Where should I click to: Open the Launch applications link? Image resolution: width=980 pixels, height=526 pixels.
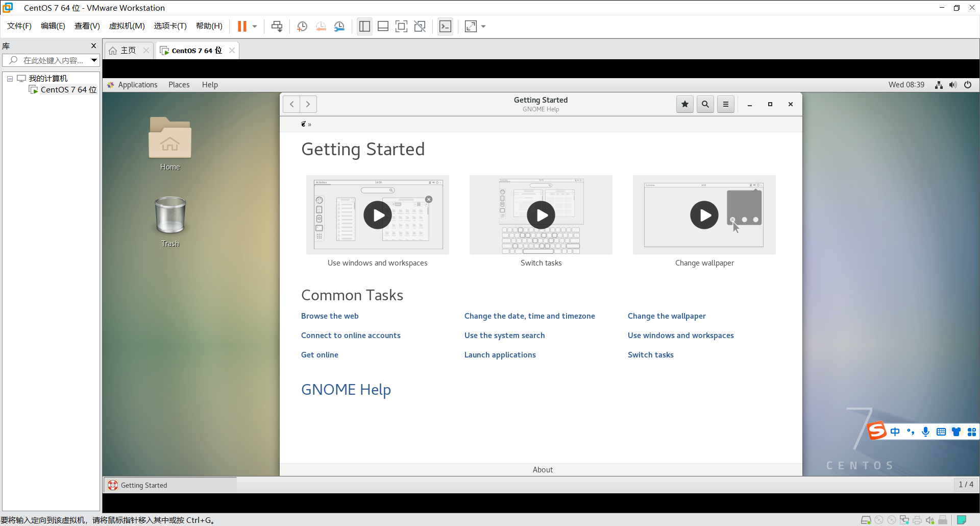(x=500, y=355)
